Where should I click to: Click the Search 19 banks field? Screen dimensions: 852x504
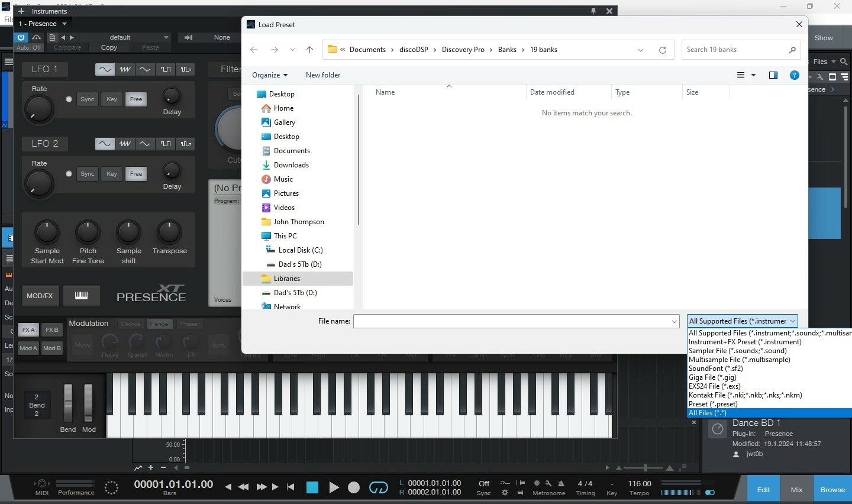coord(741,50)
